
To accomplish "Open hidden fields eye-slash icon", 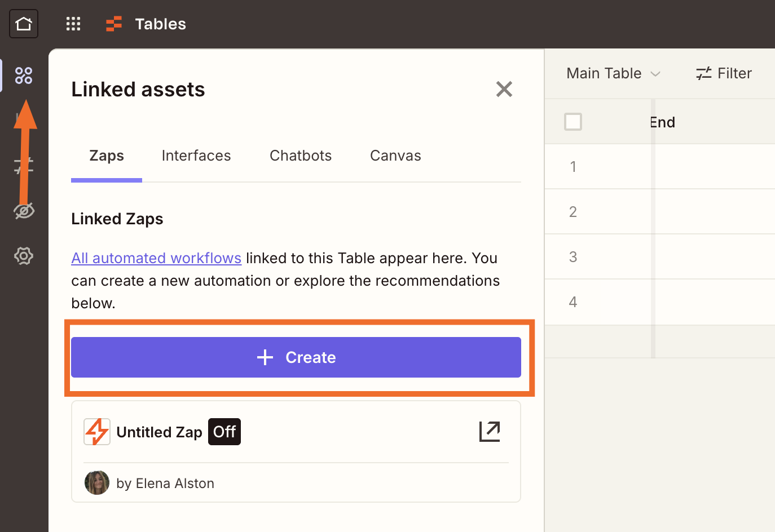I will click(x=24, y=211).
